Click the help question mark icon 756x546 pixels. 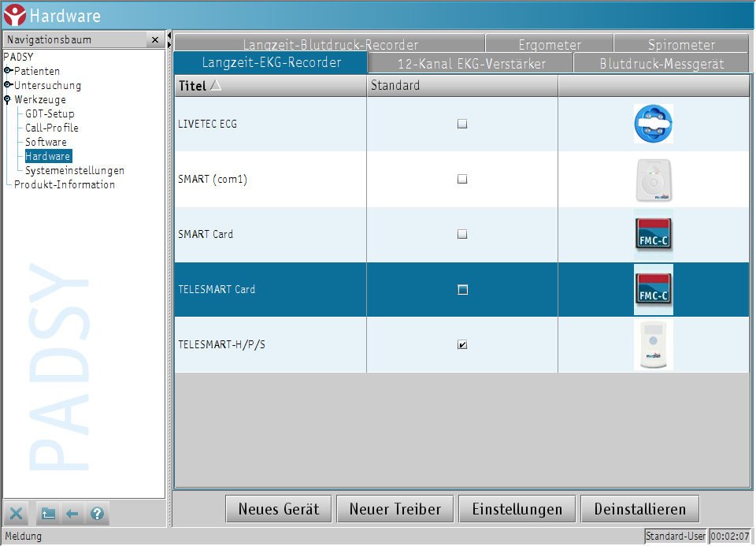(x=97, y=514)
